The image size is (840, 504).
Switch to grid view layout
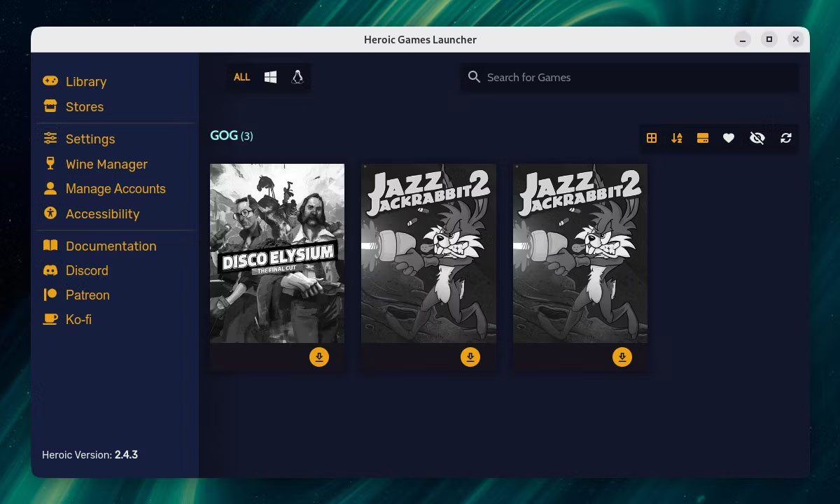click(x=652, y=138)
